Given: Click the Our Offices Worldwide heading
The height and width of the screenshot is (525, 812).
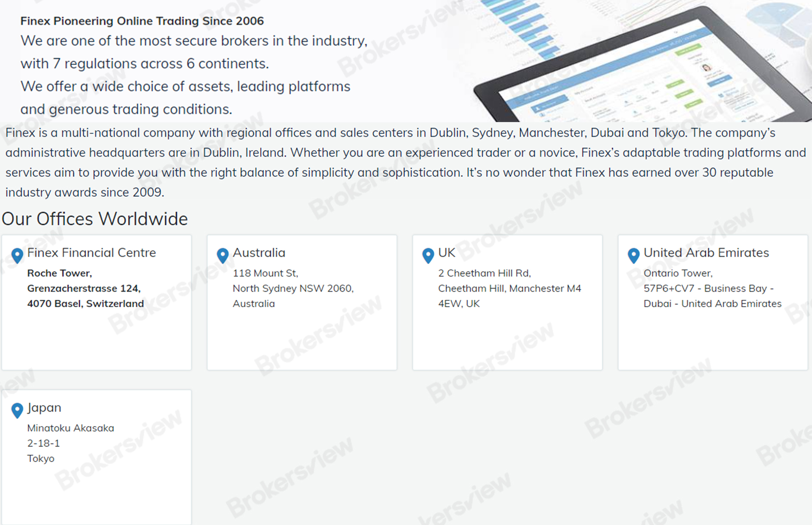Looking at the screenshot, I should 94,219.
